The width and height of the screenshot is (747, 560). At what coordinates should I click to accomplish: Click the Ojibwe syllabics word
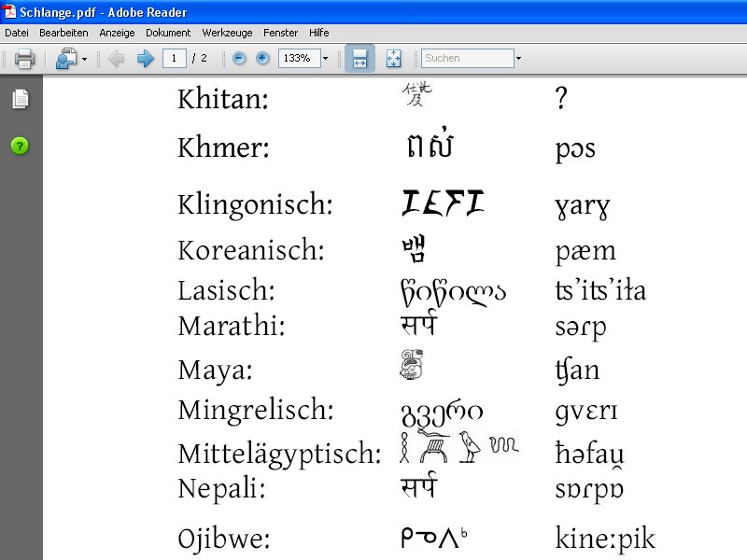click(434, 538)
